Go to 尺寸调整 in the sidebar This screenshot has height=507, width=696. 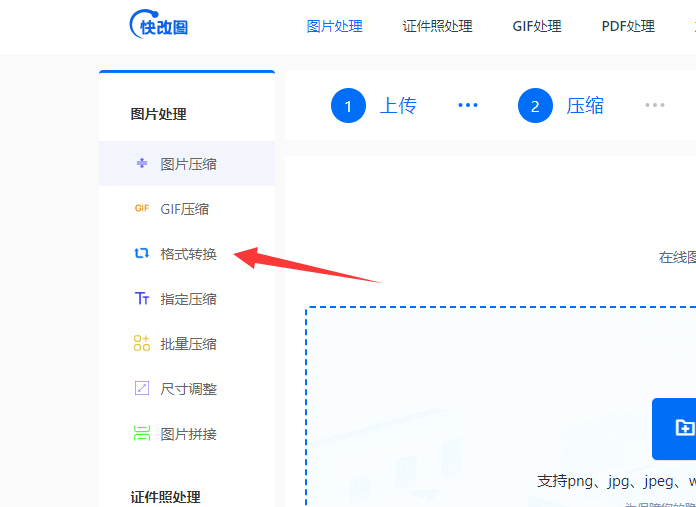pyautogui.click(x=187, y=388)
